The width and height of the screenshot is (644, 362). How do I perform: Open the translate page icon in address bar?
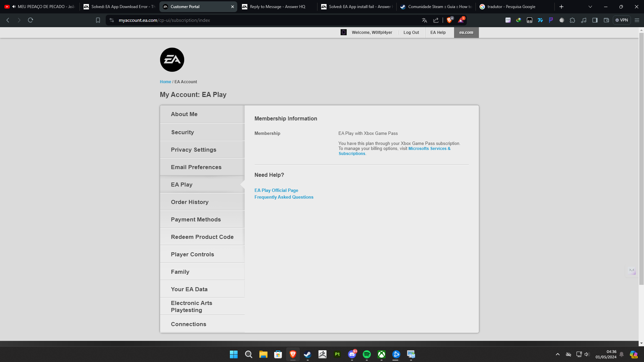point(425,20)
